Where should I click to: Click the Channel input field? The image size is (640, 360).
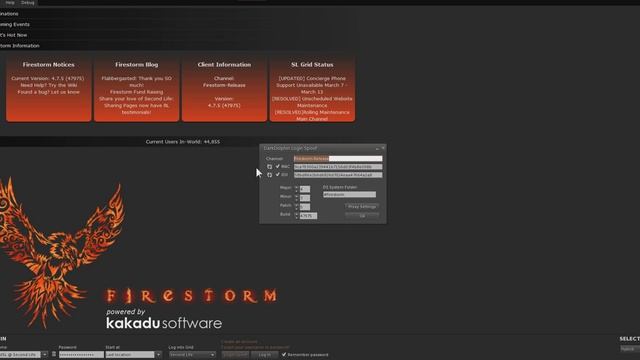tap(338, 158)
